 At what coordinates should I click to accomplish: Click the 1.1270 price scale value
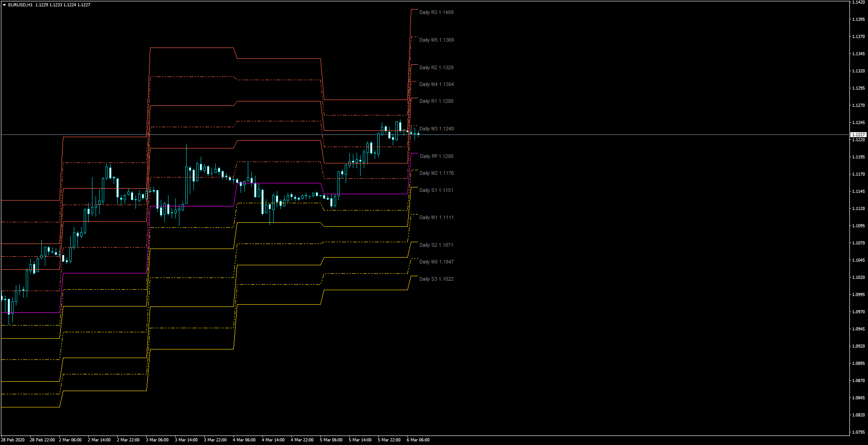858,105
